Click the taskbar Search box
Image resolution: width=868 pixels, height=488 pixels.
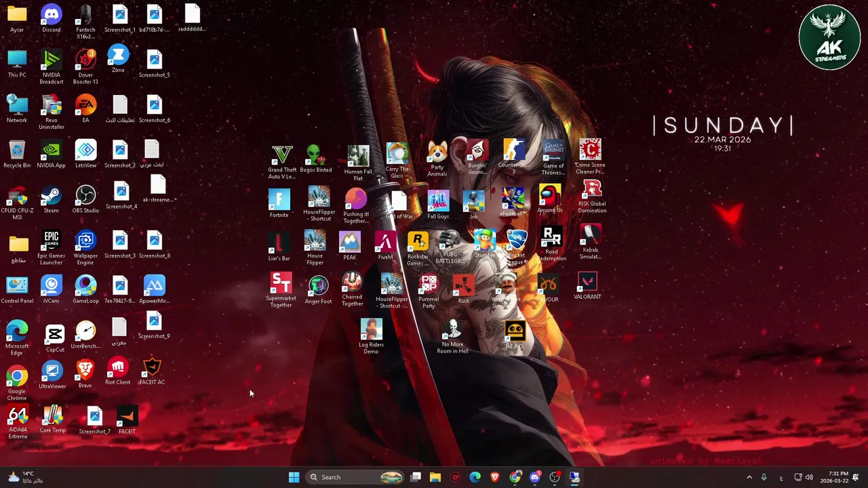coord(355,477)
